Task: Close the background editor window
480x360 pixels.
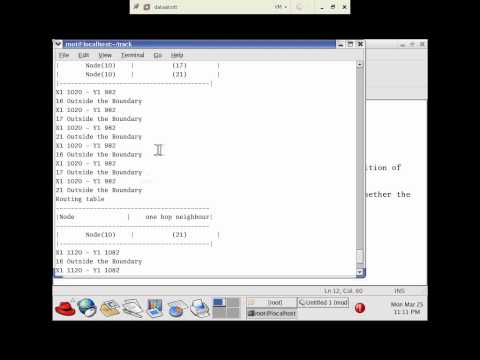Action: (422, 44)
